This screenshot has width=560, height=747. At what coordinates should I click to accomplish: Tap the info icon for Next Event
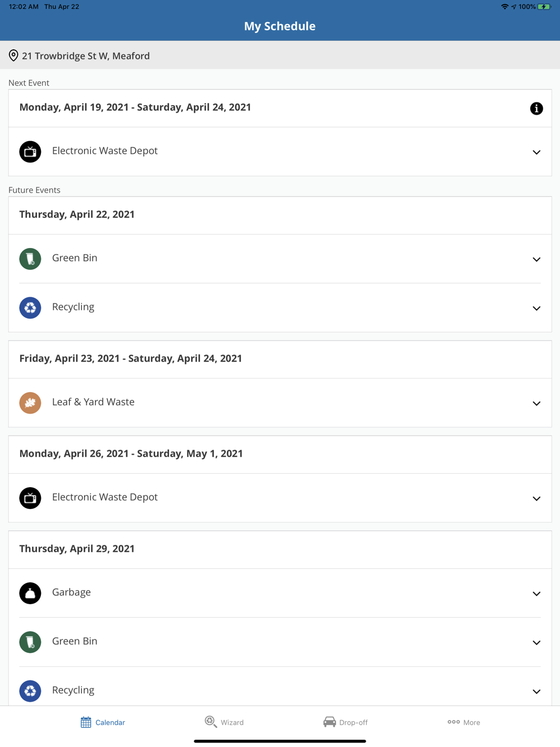click(536, 109)
